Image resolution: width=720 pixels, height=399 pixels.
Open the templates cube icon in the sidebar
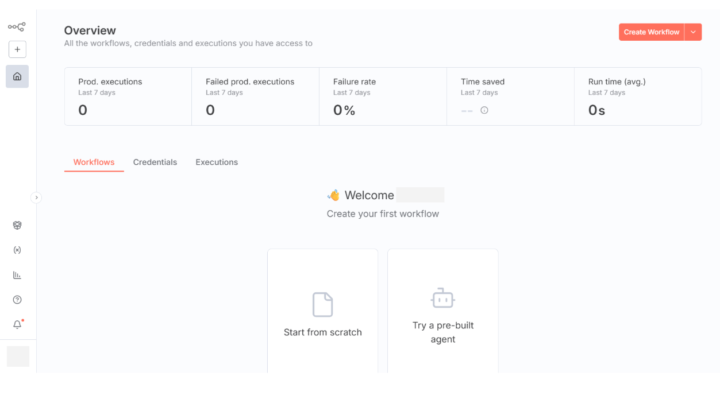(17, 225)
